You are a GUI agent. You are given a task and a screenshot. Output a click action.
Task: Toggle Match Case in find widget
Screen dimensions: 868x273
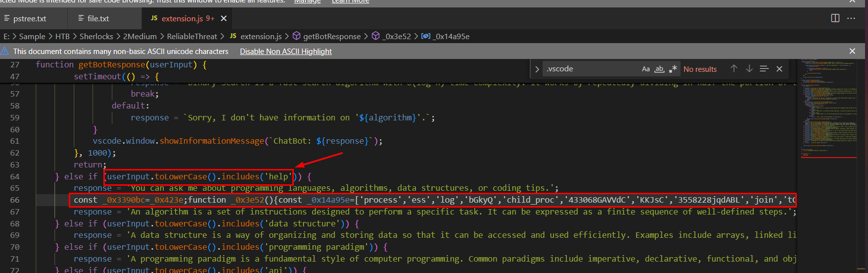645,69
